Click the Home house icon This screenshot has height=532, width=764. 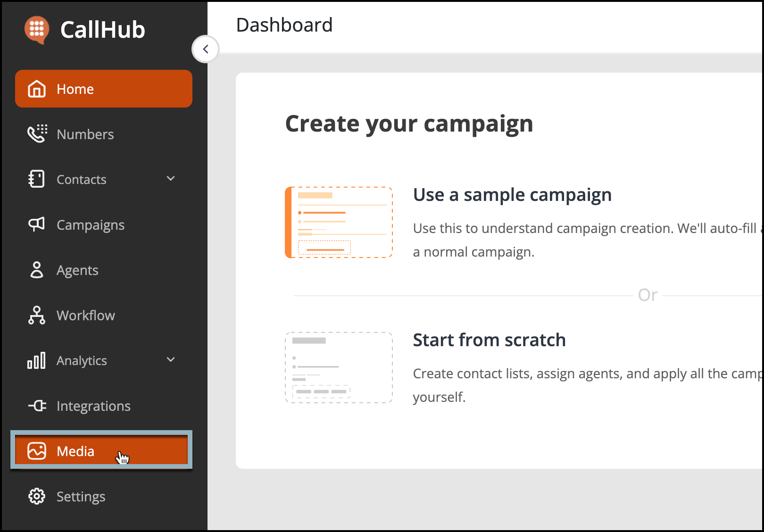point(37,89)
